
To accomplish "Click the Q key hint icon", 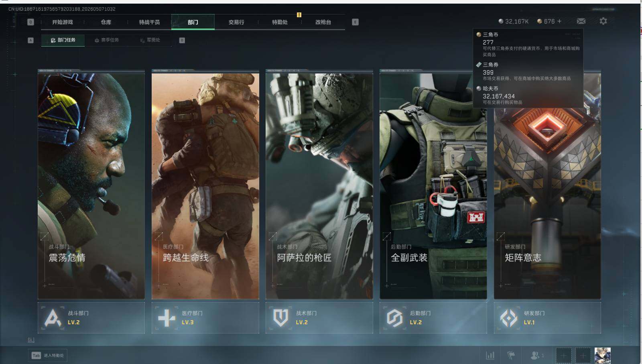I will coord(30,22).
